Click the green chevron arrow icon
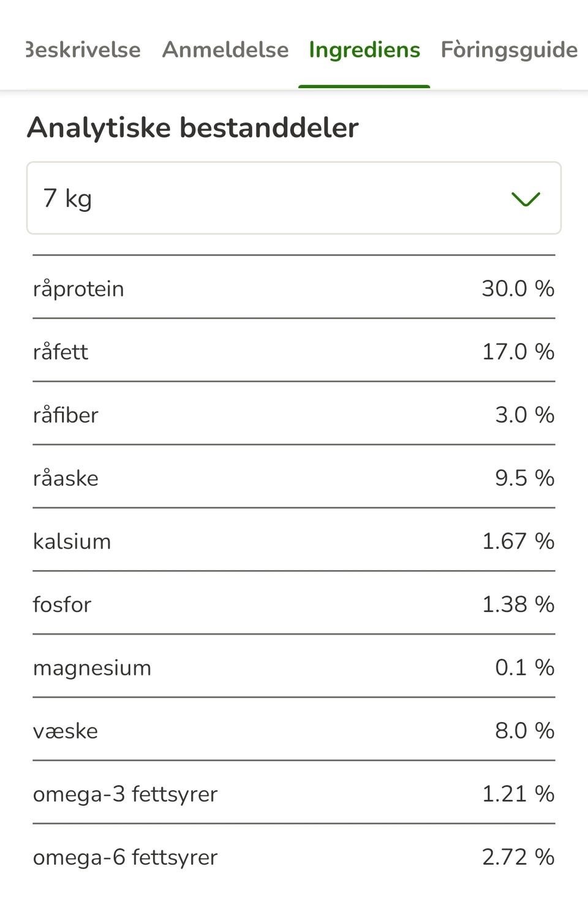 526,199
